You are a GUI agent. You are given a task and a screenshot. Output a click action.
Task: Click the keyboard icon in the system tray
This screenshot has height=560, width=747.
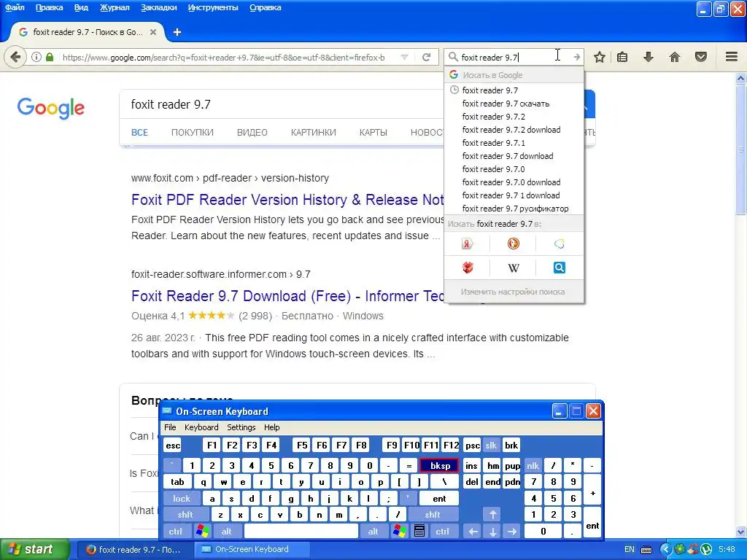click(646, 550)
